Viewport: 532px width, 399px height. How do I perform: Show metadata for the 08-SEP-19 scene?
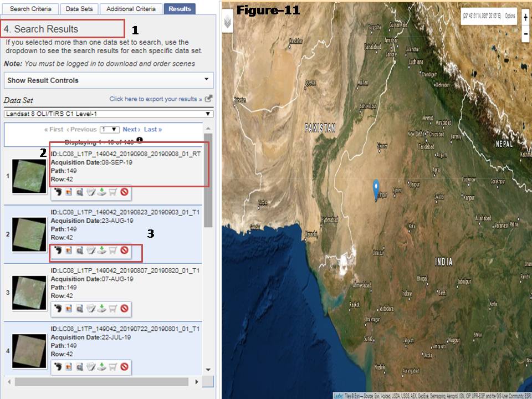coord(90,192)
